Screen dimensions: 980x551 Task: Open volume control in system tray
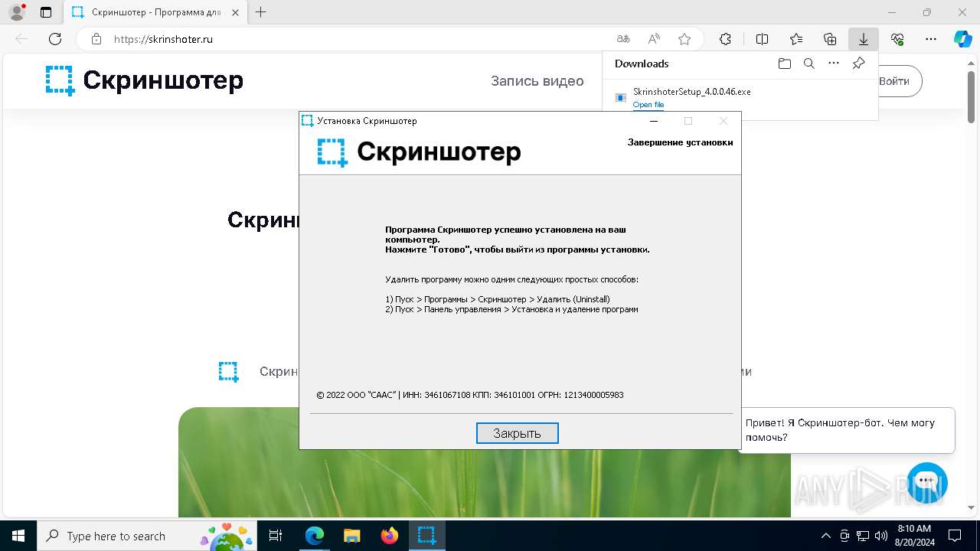[x=880, y=536]
